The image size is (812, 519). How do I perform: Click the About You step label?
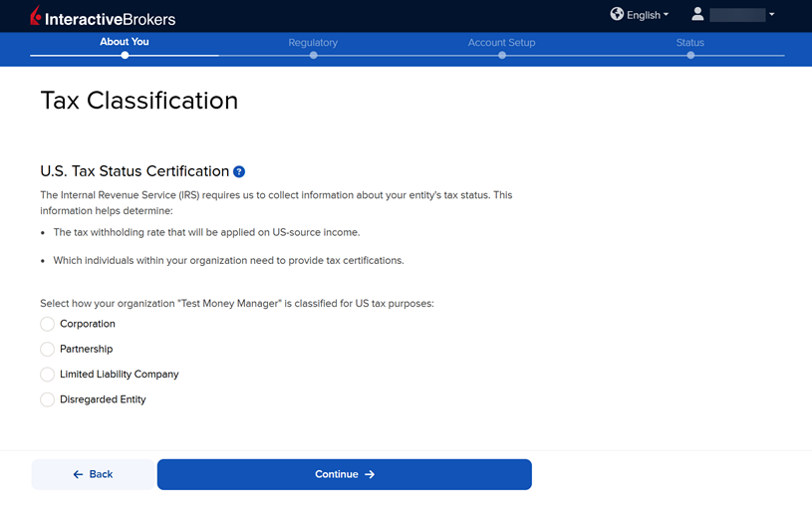tap(125, 42)
